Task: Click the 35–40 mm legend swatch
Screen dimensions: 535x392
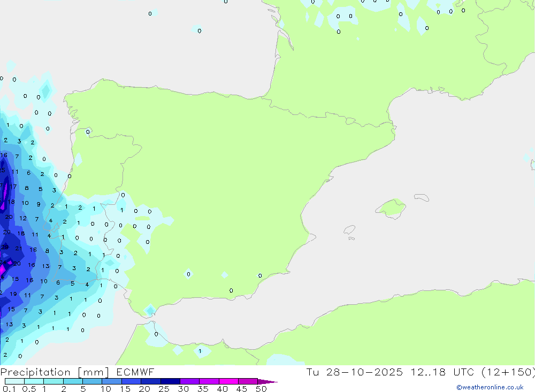Action: 209,381
